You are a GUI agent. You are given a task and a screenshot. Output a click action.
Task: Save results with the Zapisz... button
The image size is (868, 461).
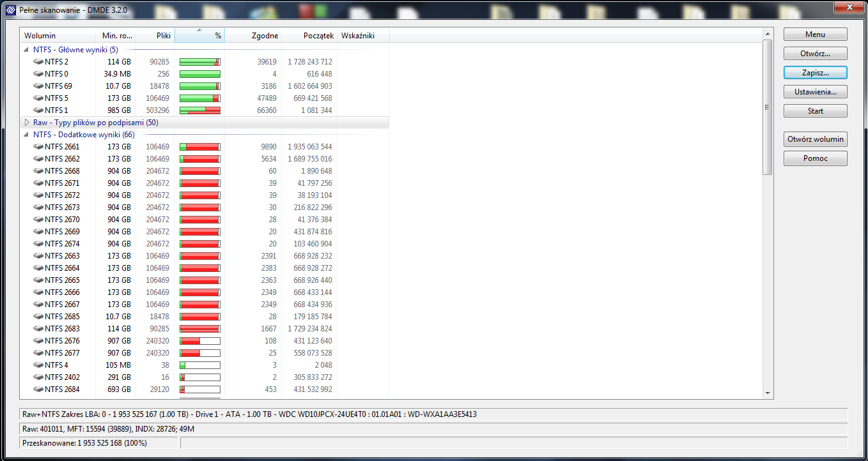pyautogui.click(x=816, y=73)
